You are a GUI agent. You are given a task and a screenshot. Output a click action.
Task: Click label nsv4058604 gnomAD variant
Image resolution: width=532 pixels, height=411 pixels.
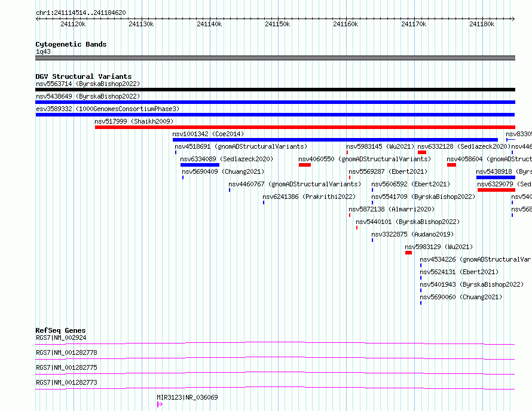tap(489, 159)
